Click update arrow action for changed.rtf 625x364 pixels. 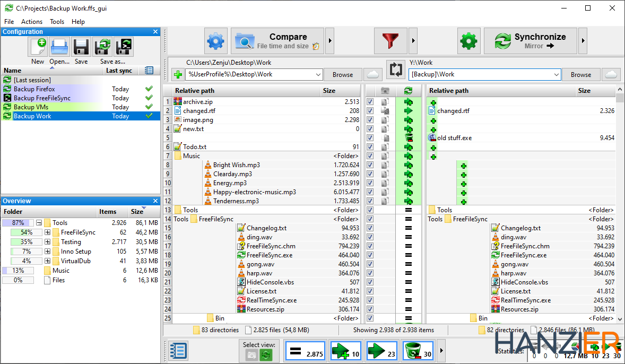point(409,111)
